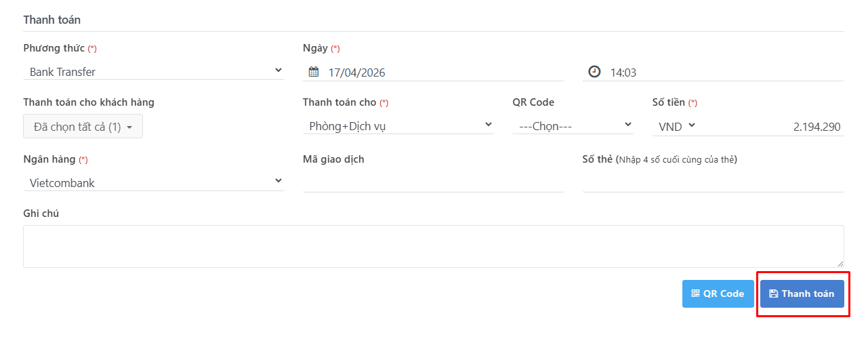Change the VND currency selector
The image size is (868, 345).
pos(675,126)
